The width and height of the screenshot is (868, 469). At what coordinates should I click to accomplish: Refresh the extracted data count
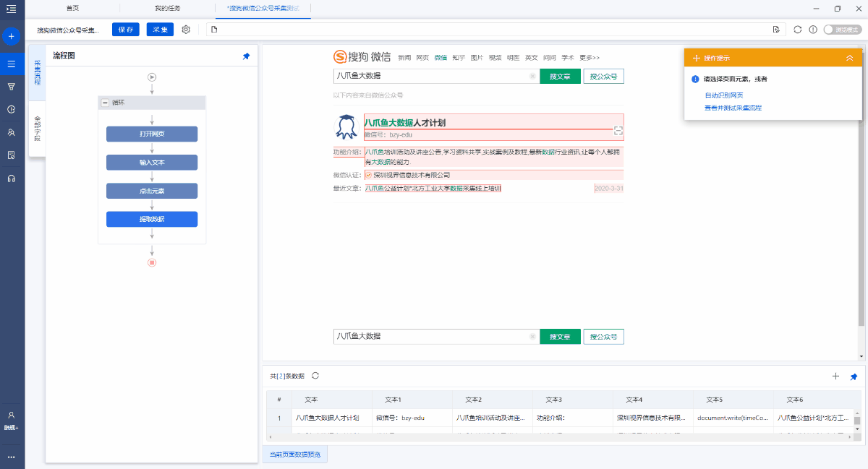315,376
